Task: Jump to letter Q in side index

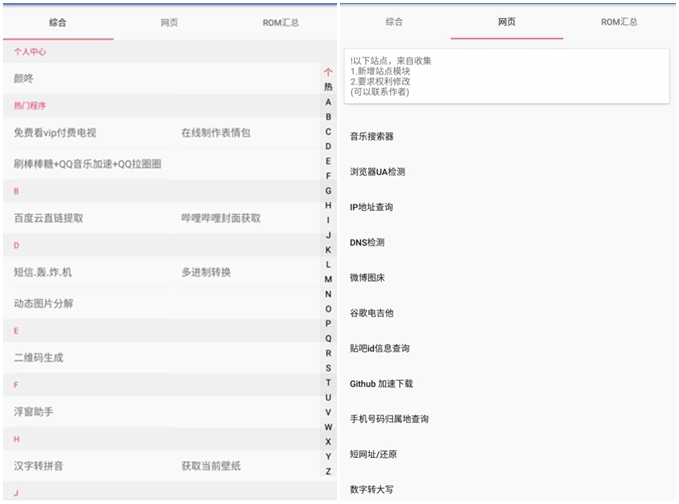Action: (x=328, y=338)
